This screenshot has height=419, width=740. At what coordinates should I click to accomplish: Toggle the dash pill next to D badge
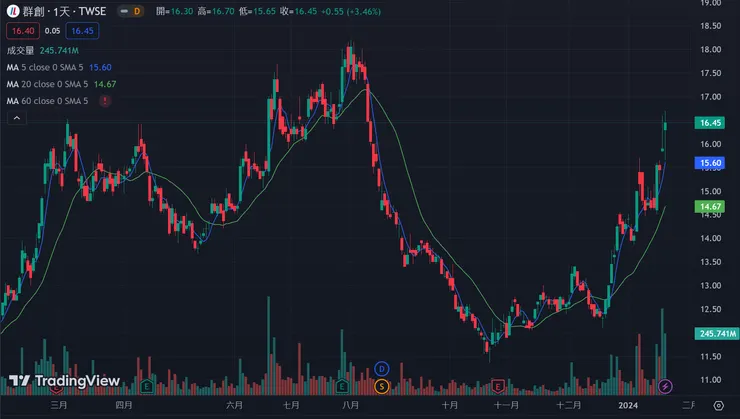(124, 11)
